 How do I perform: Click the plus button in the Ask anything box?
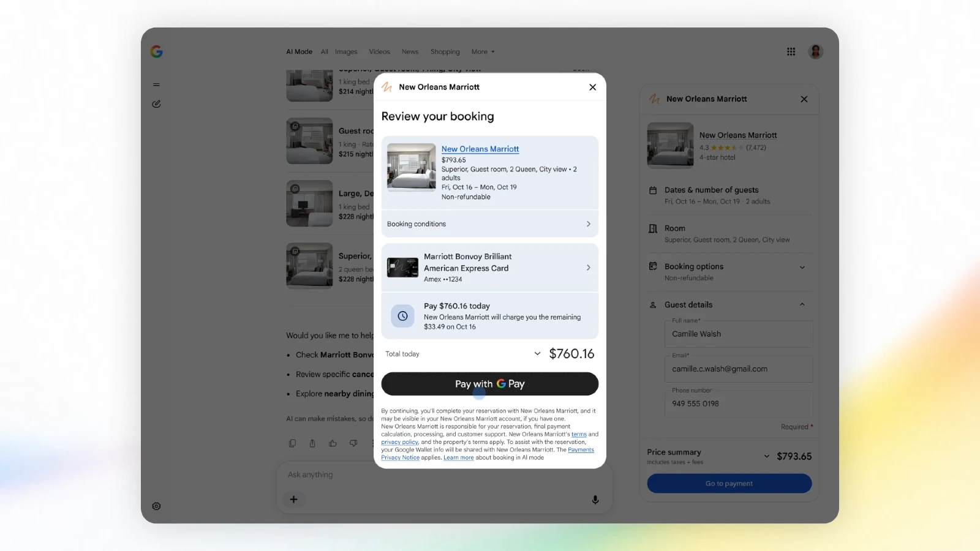[293, 500]
